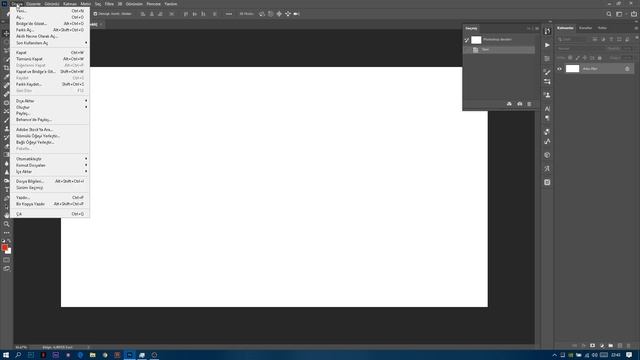Image resolution: width=640 pixels, height=360 pixels.
Task: Select the Zoom magnifier tool in the toolbox
Action: 6,224
